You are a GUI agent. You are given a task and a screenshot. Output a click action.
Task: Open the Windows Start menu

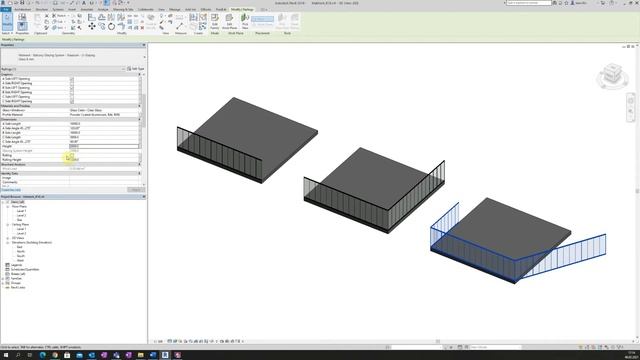pos(6,355)
